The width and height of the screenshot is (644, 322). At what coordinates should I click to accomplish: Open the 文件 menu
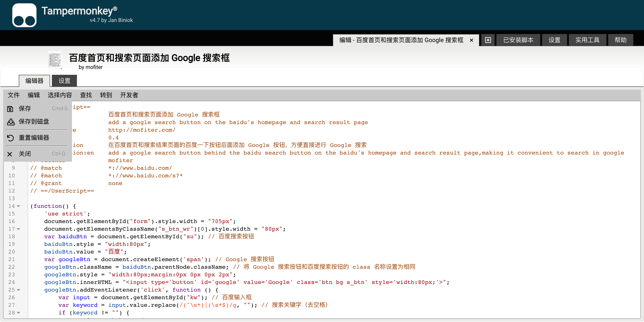point(13,95)
